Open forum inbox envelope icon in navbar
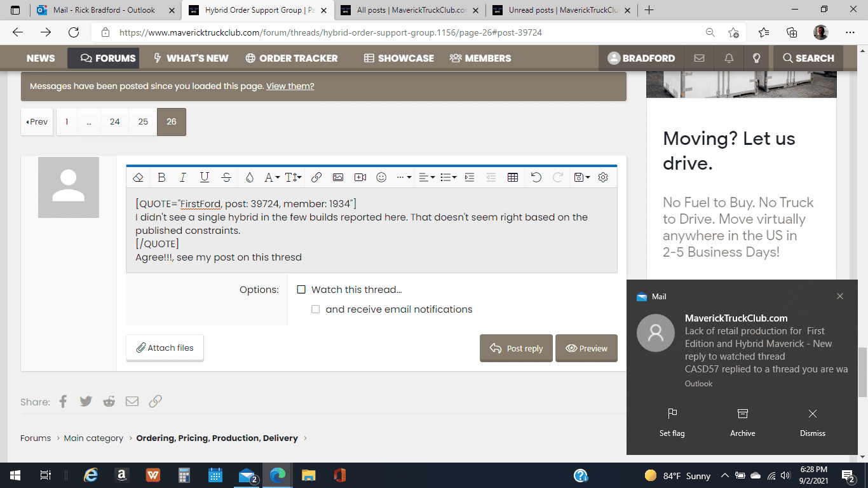 [x=700, y=58]
